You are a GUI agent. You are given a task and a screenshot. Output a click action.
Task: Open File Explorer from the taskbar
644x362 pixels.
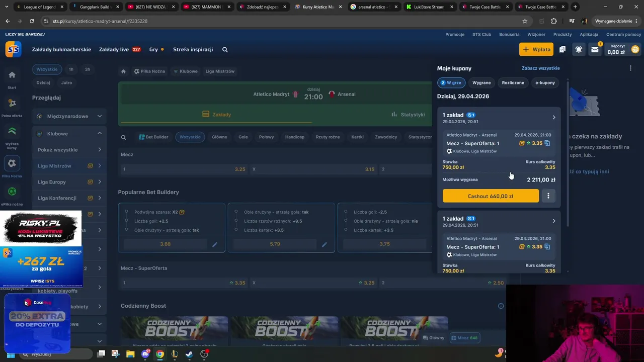click(x=130, y=354)
